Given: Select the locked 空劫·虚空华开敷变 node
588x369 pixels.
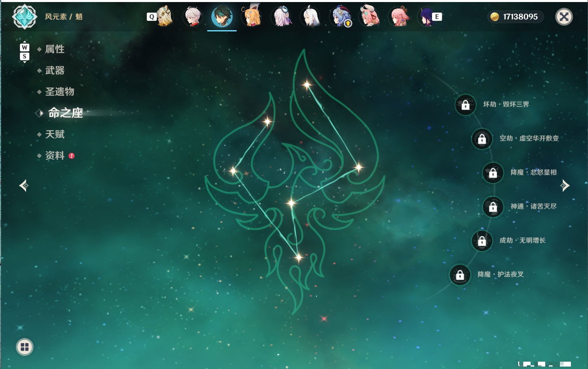Looking at the screenshot, I should [482, 139].
